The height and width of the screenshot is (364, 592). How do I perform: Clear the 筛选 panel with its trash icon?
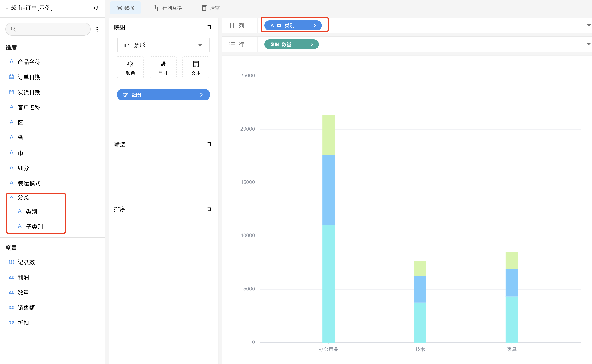tap(209, 144)
